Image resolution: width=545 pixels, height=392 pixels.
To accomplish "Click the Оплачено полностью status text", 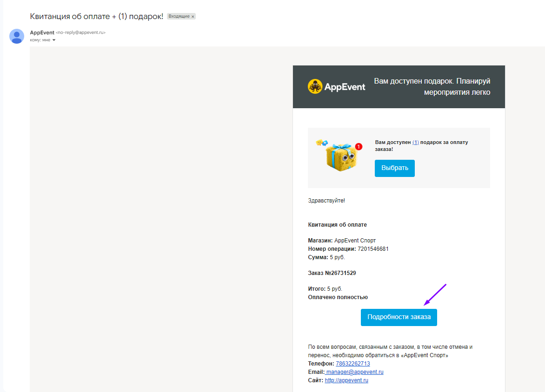I will (338, 297).
